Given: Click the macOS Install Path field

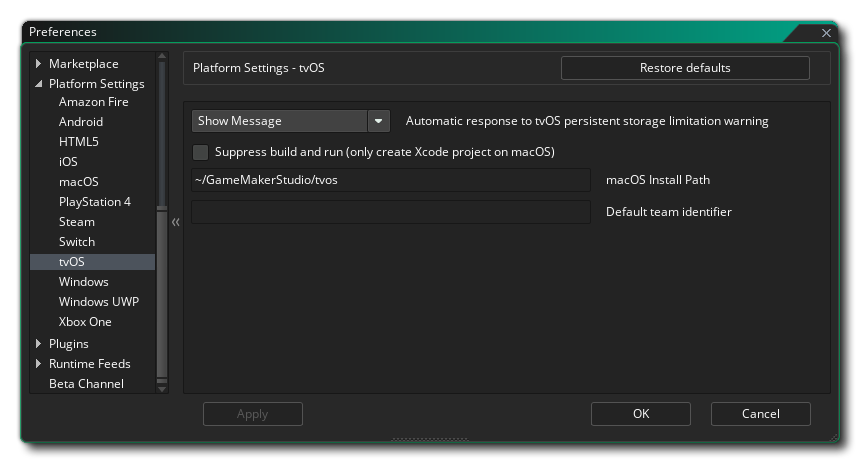Looking at the screenshot, I should pos(390,180).
